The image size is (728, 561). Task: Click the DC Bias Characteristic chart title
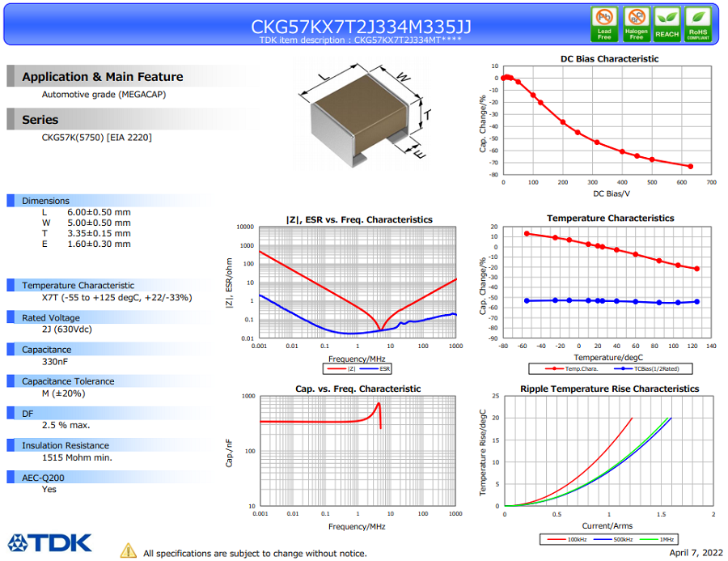(610, 59)
